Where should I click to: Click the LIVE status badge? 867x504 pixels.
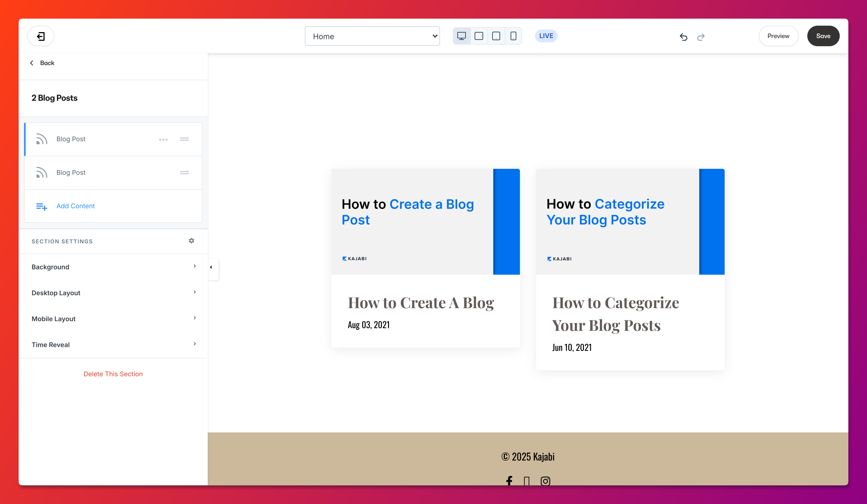coord(546,36)
